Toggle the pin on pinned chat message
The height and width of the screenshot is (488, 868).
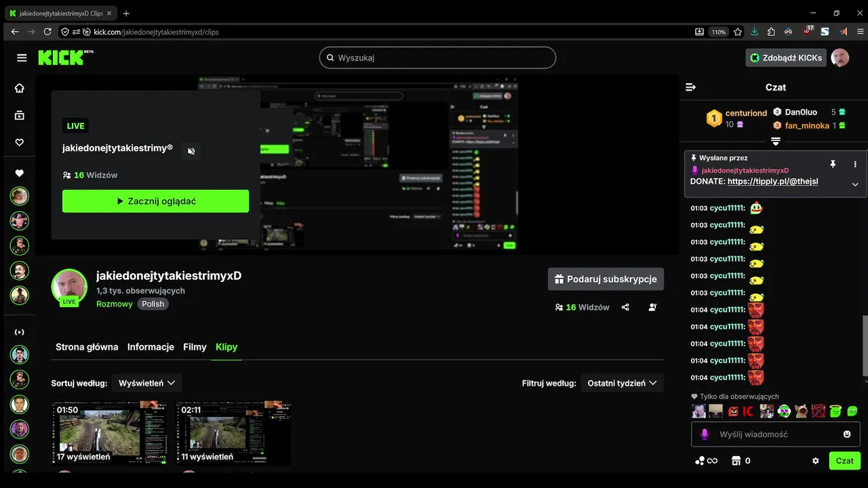pos(833,164)
